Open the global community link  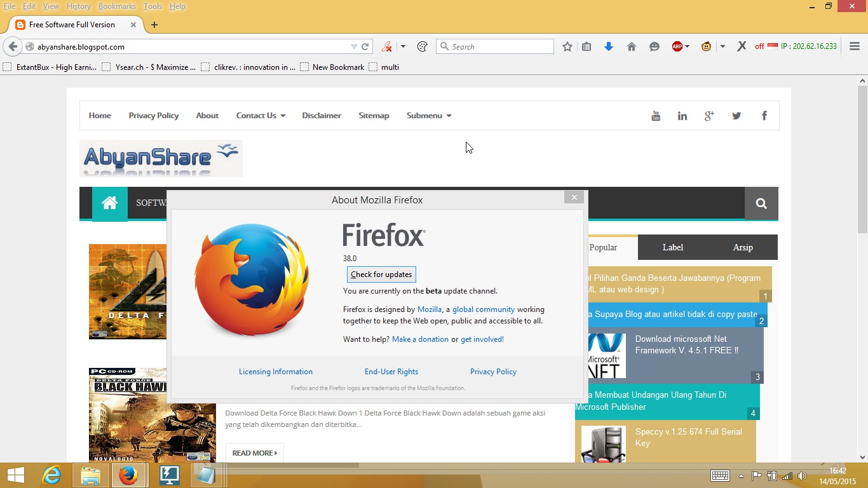coord(484,309)
